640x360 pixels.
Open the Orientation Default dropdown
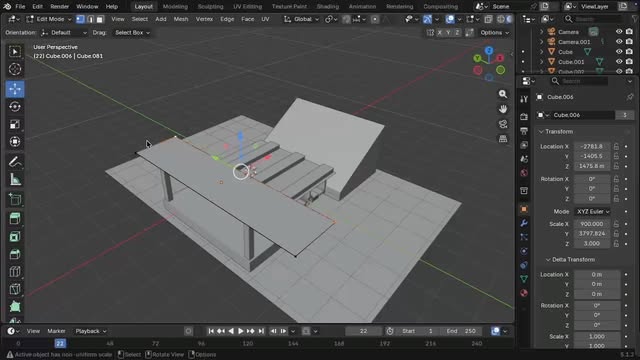(64, 33)
